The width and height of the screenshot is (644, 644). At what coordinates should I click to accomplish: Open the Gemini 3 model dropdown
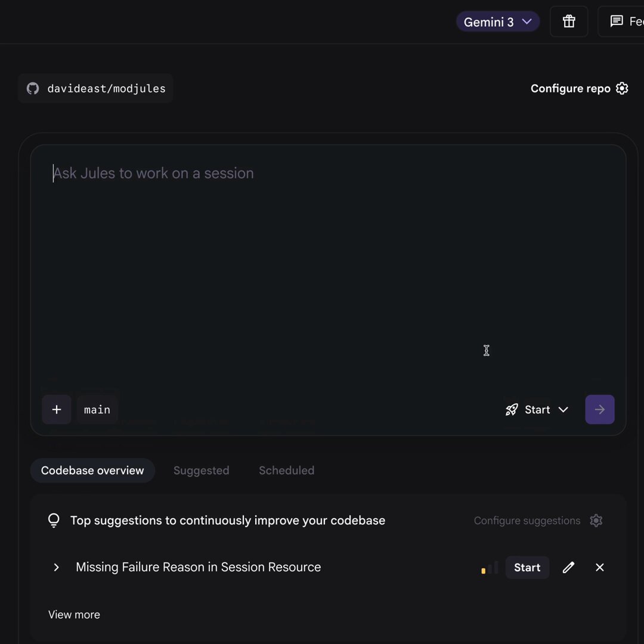(498, 21)
